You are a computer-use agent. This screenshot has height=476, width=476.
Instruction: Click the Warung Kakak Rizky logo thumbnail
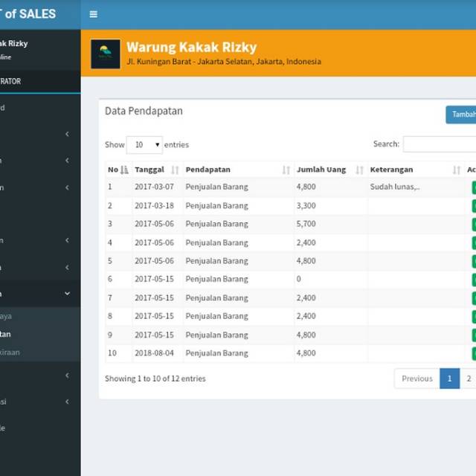point(106,54)
